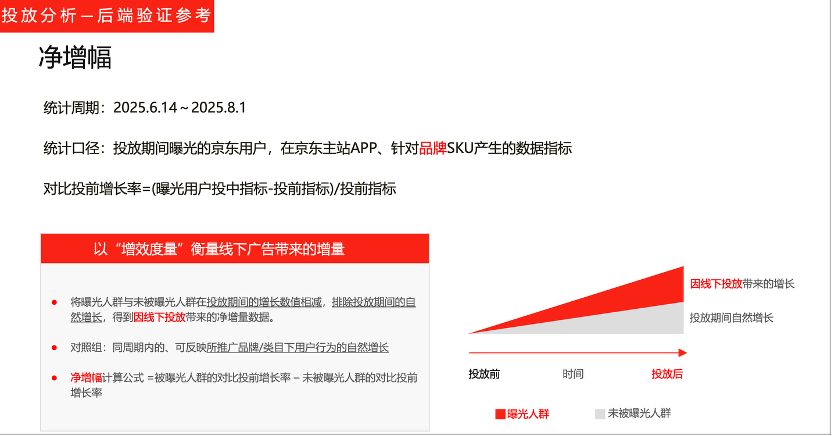The height and width of the screenshot is (436, 832).
Task: Select the 对比投前增长率 formula line
Action: pos(220,188)
